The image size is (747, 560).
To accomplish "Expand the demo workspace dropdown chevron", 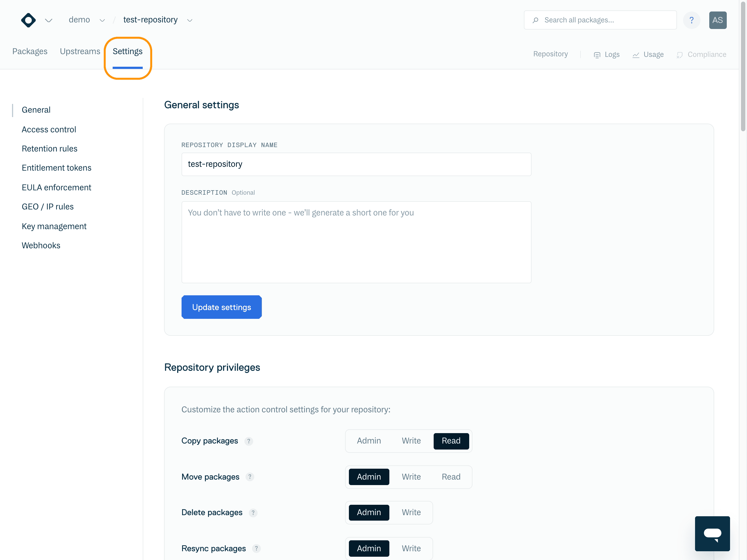I will click(102, 21).
